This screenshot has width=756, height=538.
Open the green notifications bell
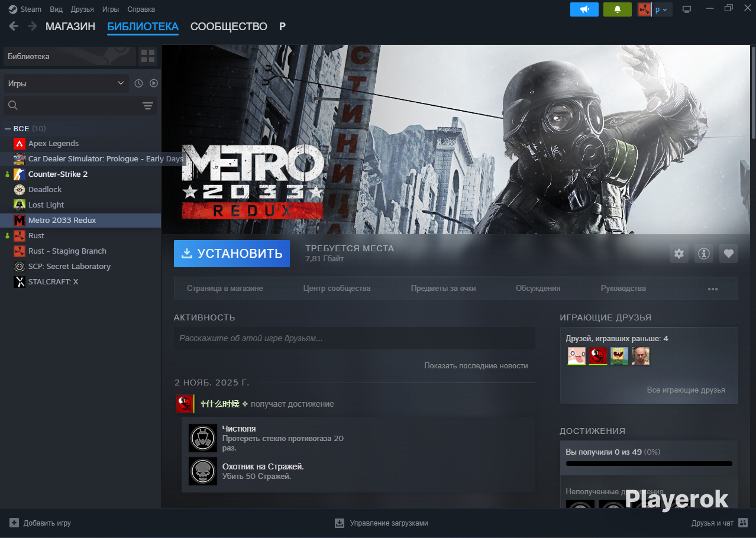618,9
